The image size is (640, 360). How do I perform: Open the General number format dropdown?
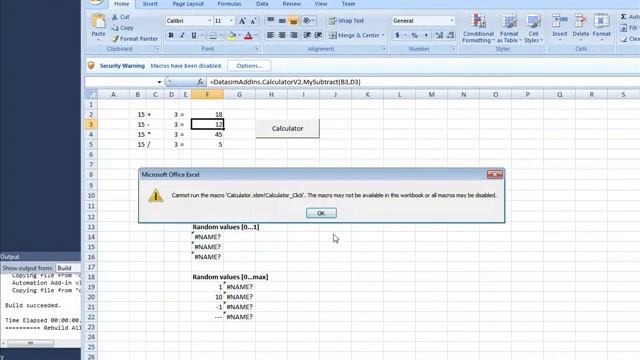point(452,21)
